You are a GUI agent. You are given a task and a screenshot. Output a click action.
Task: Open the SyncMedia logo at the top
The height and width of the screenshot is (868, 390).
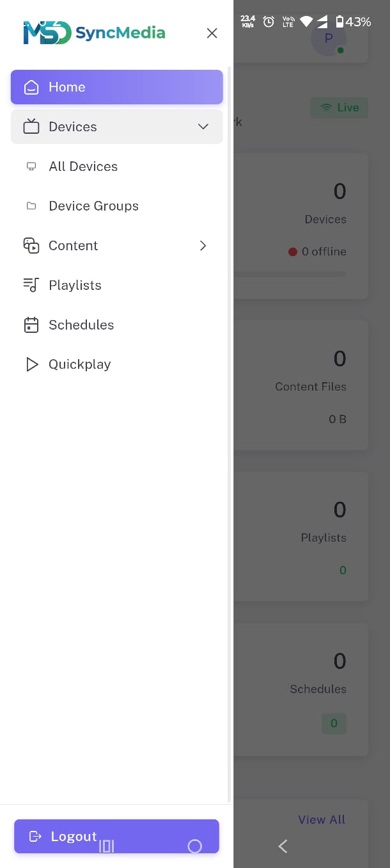click(x=93, y=32)
